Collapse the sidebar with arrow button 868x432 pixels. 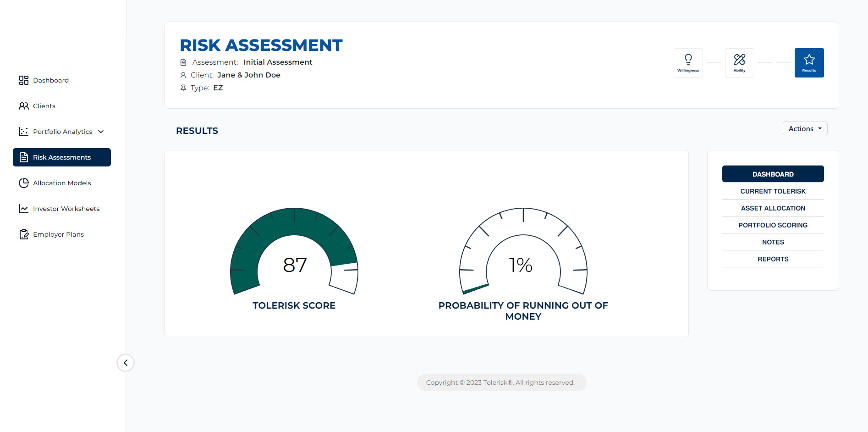pos(126,363)
